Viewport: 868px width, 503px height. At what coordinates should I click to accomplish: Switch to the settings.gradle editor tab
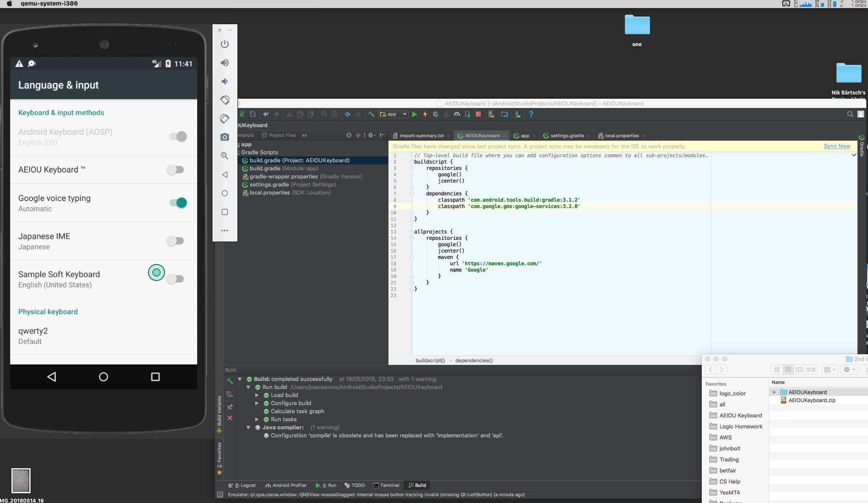[567, 136]
